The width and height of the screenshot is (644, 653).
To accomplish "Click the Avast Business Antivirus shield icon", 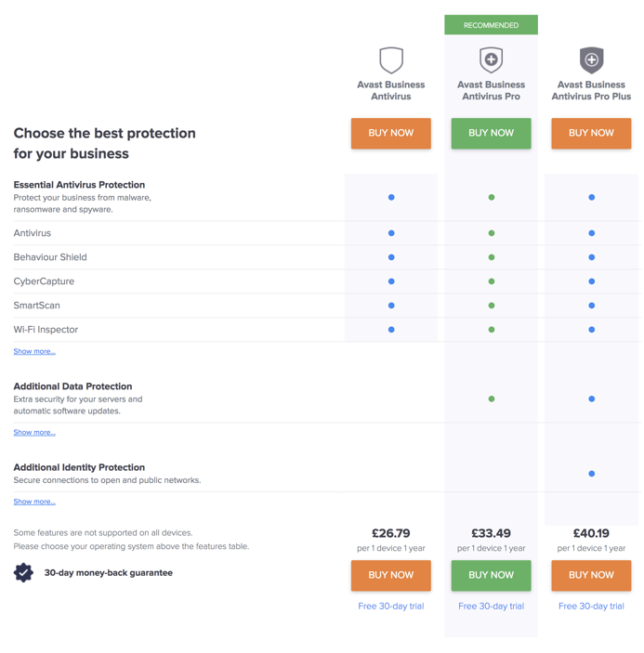I will 391,60.
